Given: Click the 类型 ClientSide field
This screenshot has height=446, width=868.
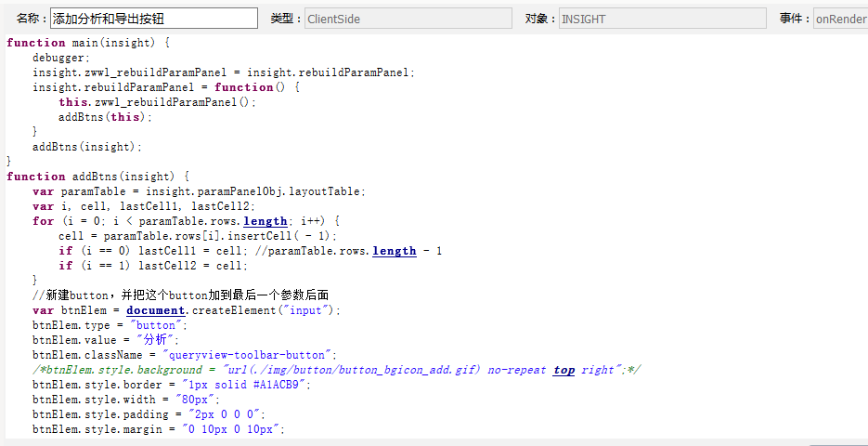Looking at the screenshot, I should 408,19.
